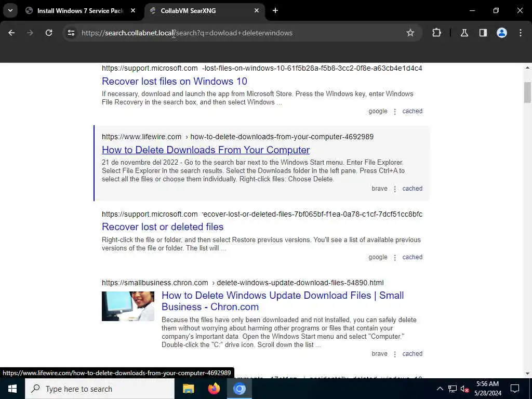Open the tab search dropdown arrow
Viewport: 532px width, 399px height.
point(10,10)
